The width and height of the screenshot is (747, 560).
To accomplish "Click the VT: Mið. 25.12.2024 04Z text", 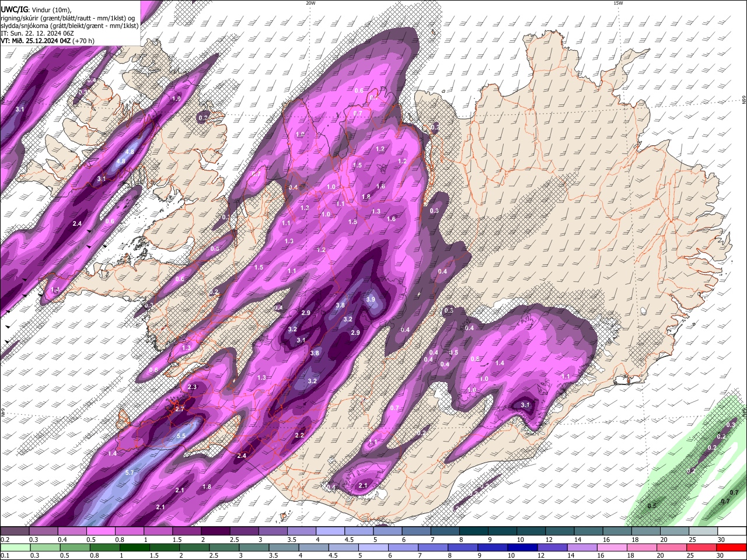I will tap(36, 41).
